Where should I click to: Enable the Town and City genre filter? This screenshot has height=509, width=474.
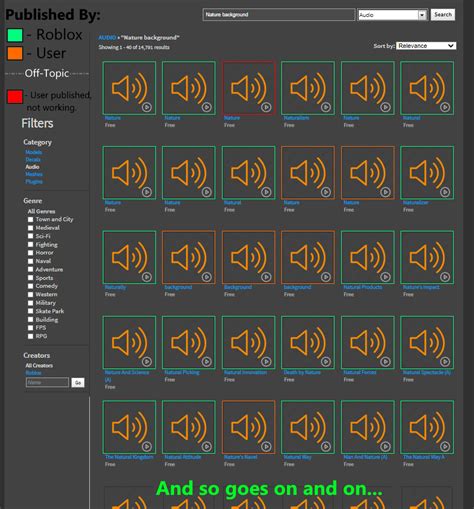30,219
